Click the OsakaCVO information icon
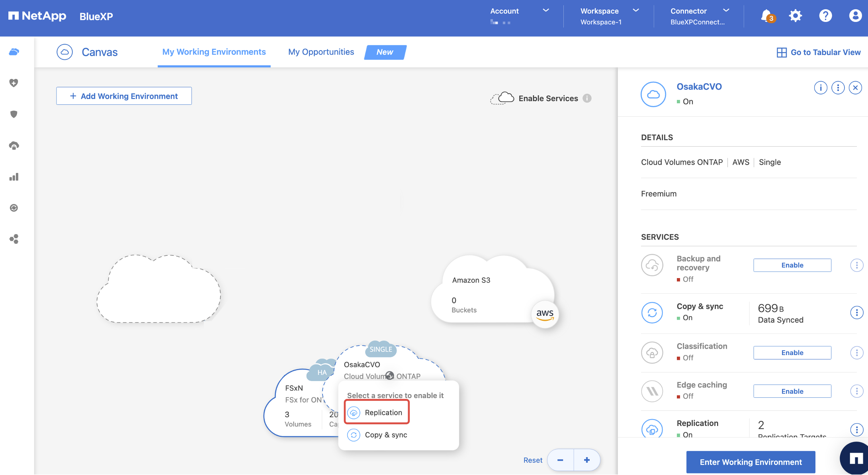Screen dimensions: 868x475 [820, 88]
